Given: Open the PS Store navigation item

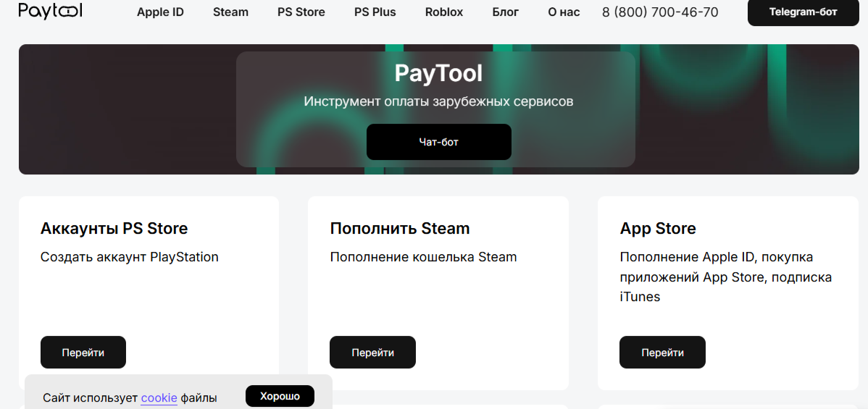Looking at the screenshot, I should [x=301, y=12].
